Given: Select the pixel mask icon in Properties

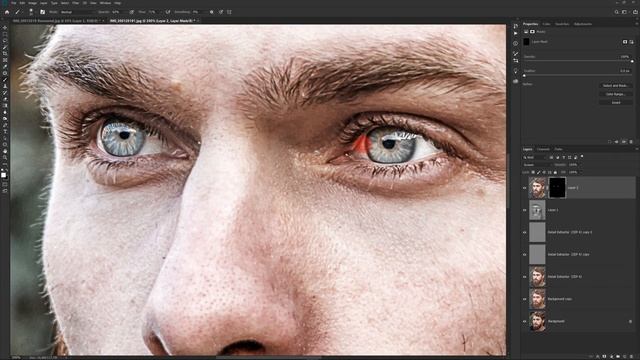Looking at the screenshot, I should [x=625, y=42].
